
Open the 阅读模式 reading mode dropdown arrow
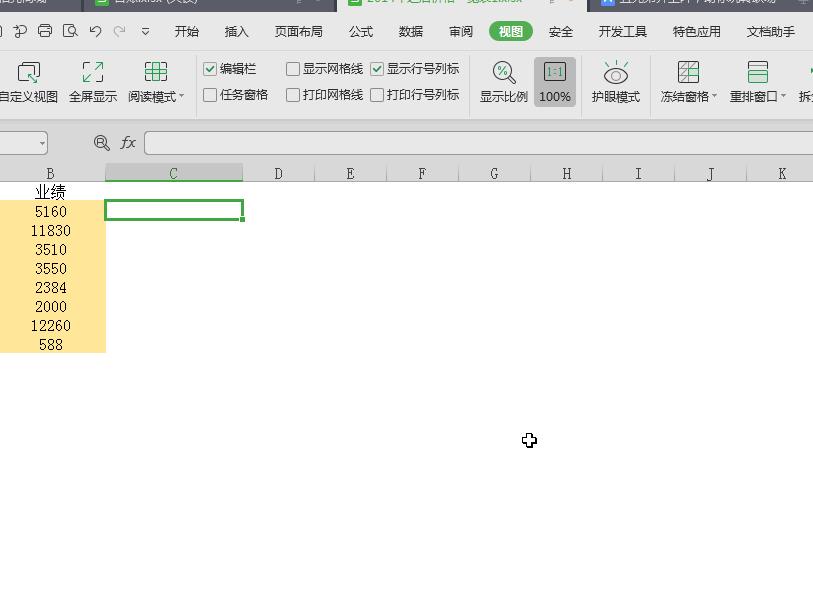click(x=181, y=95)
